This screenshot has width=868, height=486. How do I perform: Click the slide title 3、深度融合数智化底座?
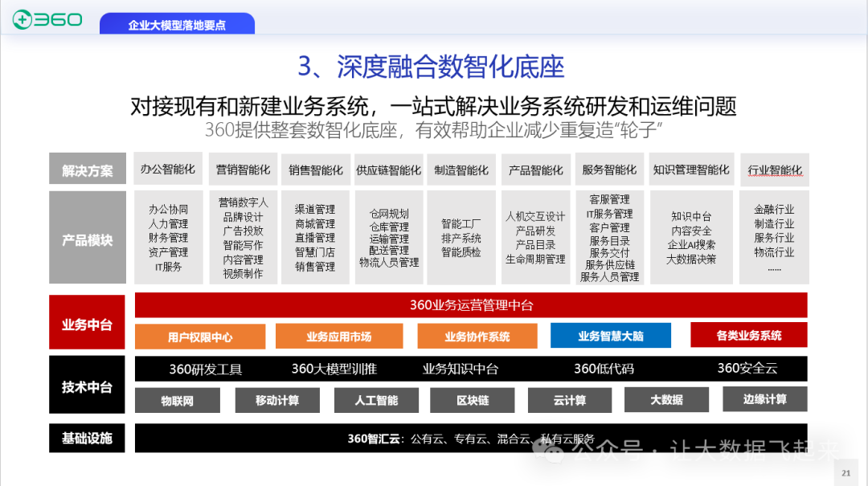(431, 67)
